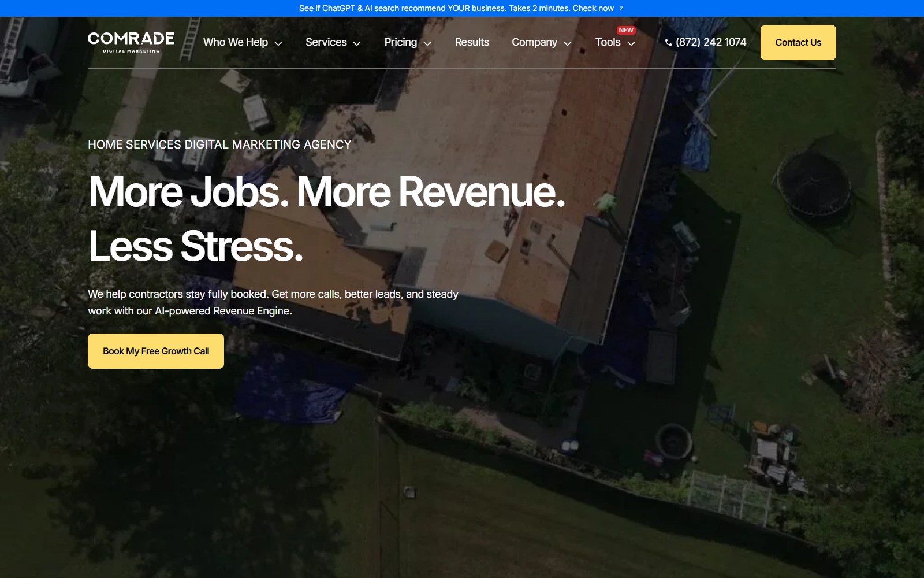The width and height of the screenshot is (924, 578).
Task: Click the yellow Contact Us button
Action: (798, 42)
